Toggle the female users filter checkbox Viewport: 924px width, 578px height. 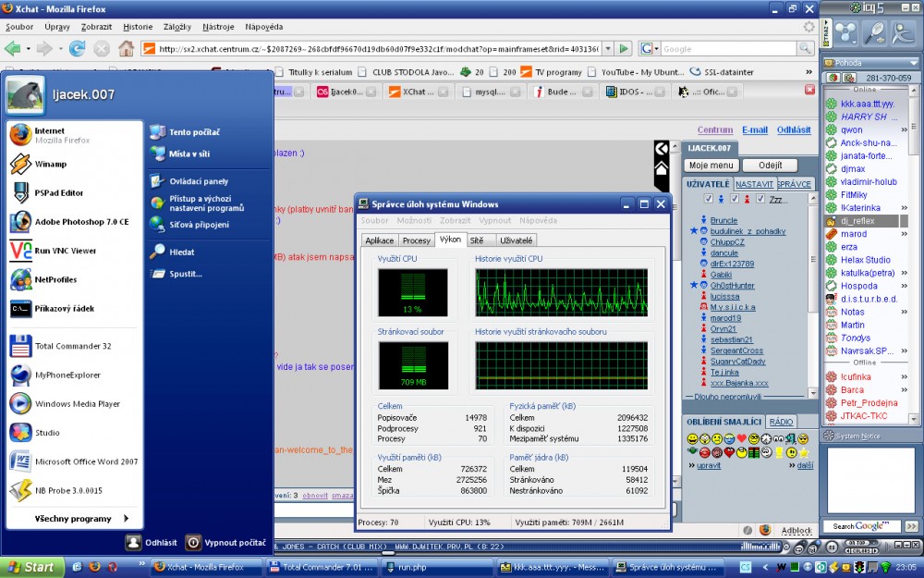coord(735,199)
